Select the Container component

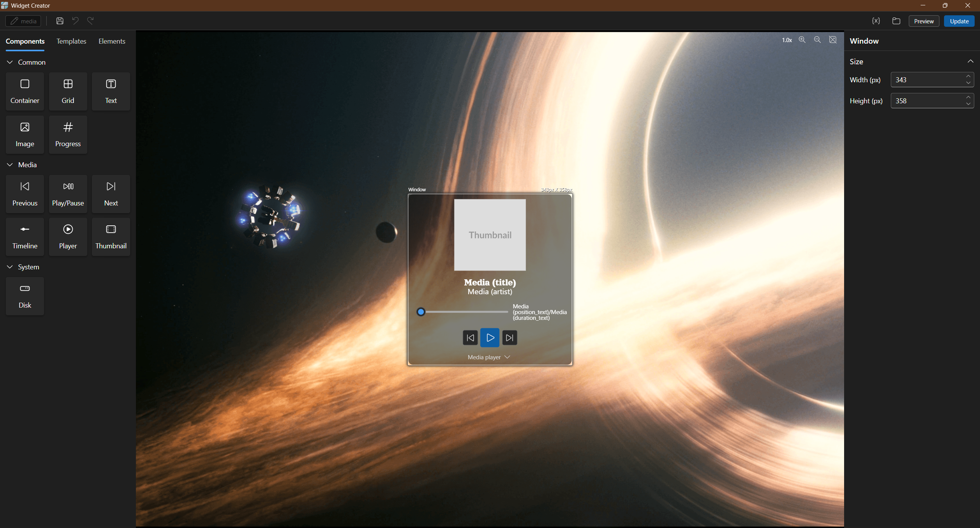(24, 91)
